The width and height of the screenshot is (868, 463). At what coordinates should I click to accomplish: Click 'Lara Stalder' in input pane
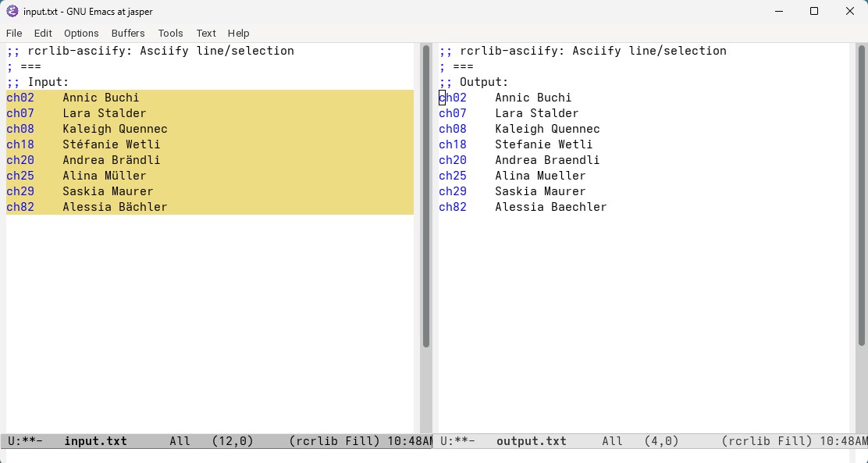[x=105, y=113]
